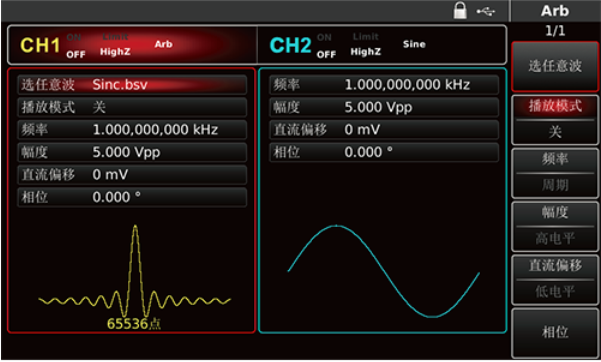
Task: Open the Arb menu title
Action: (555, 11)
